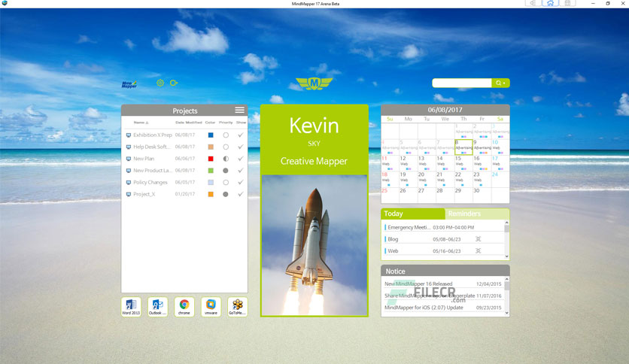Click the red color swatch for New Plan

click(211, 159)
